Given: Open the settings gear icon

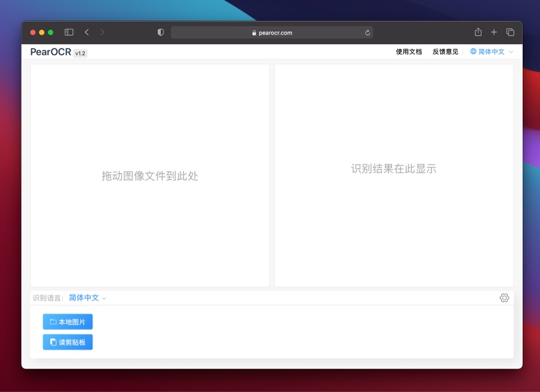Looking at the screenshot, I should (504, 298).
